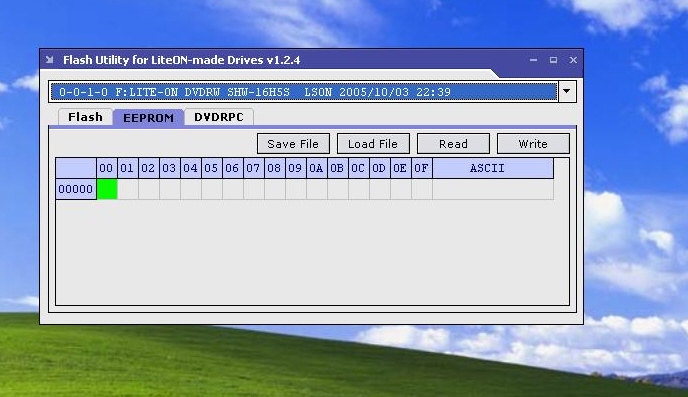This screenshot has height=397, width=688.
Task: Click the Load File button
Action: coord(373,144)
